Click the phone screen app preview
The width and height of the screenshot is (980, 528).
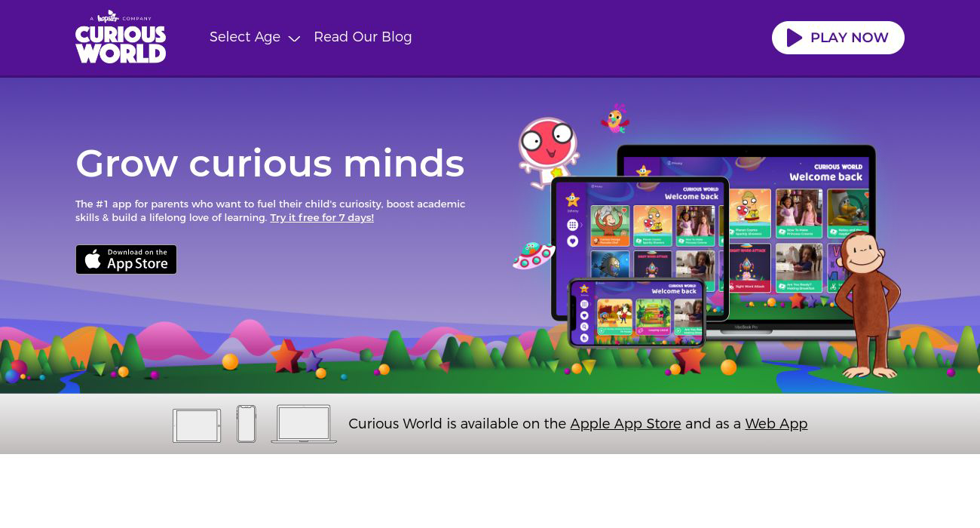pos(637,312)
